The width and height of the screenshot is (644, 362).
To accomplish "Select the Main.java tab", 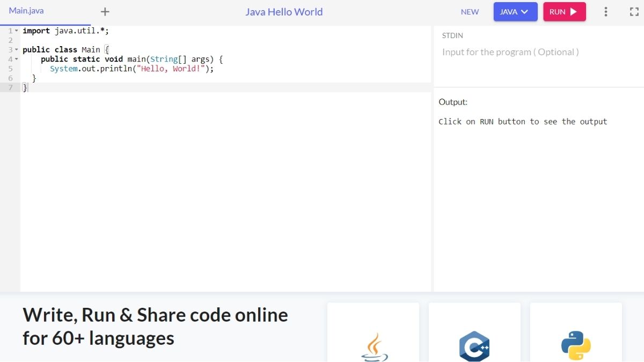I will (26, 11).
